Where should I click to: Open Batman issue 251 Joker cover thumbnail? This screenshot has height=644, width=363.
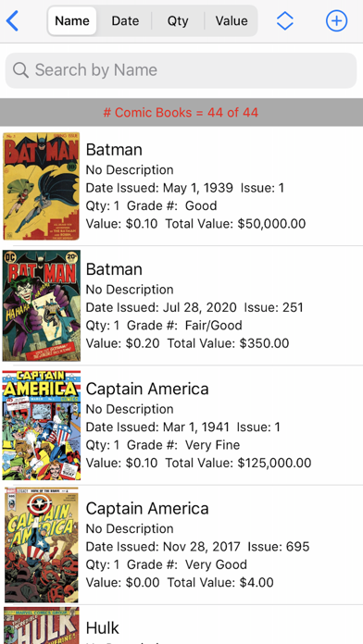pos(41,305)
